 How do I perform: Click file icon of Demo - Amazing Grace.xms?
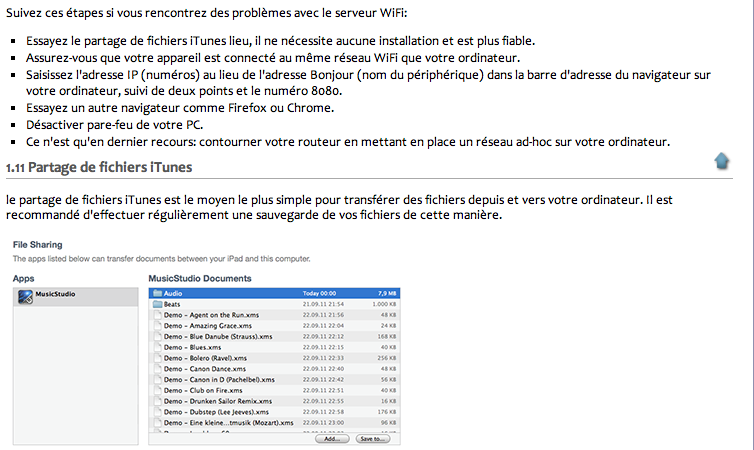[157, 325]
